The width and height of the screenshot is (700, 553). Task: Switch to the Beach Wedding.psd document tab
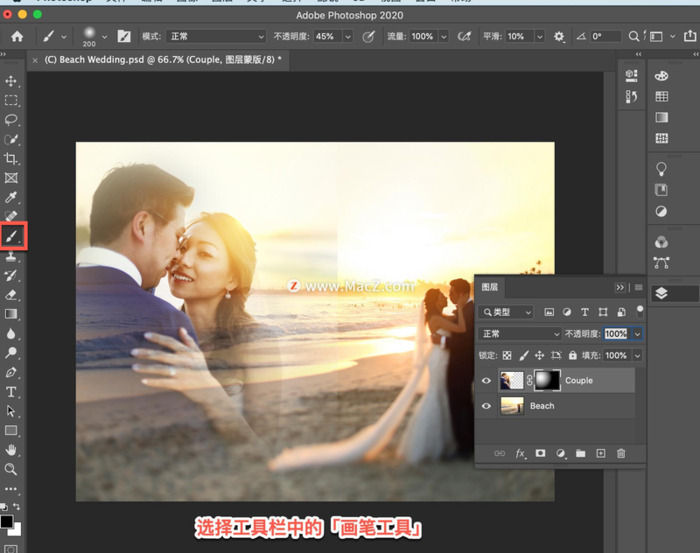160,60
